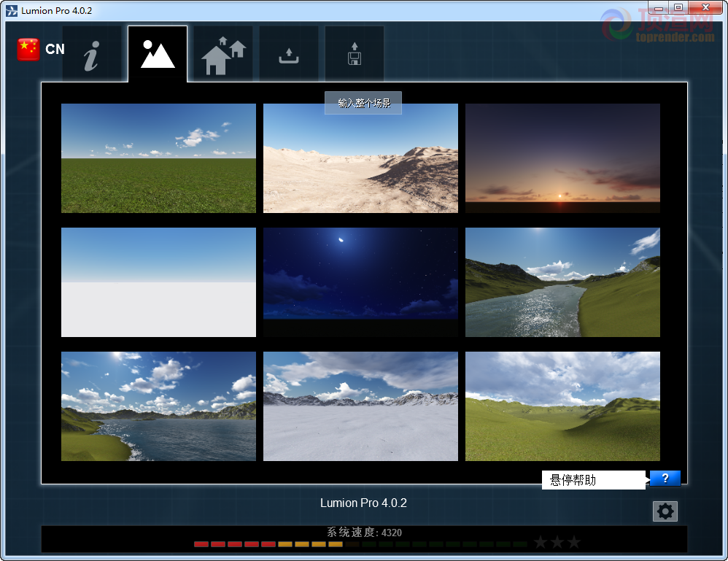
Task: Choose the plain white ground scene thumbnail
Action: [158, 282]
